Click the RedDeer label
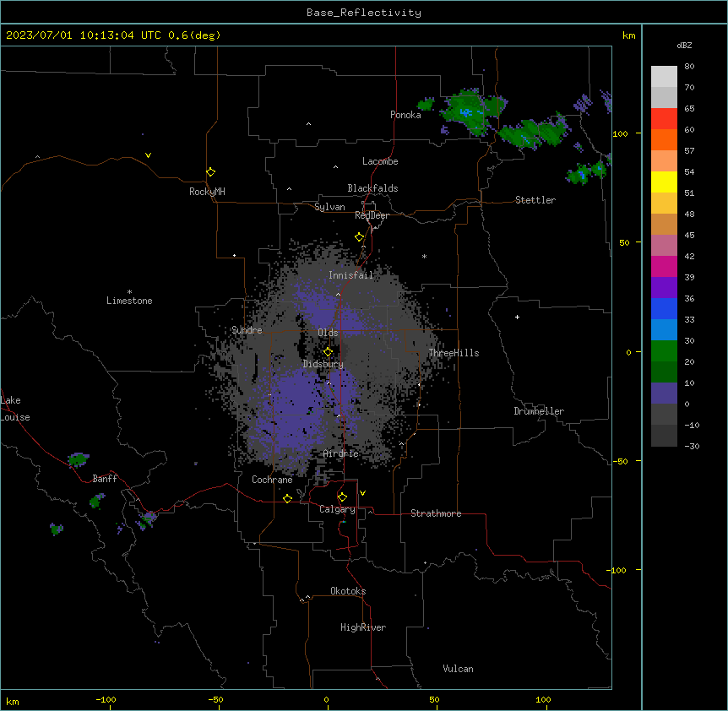Viewport: 728px width, 711px height. (372, 215)
